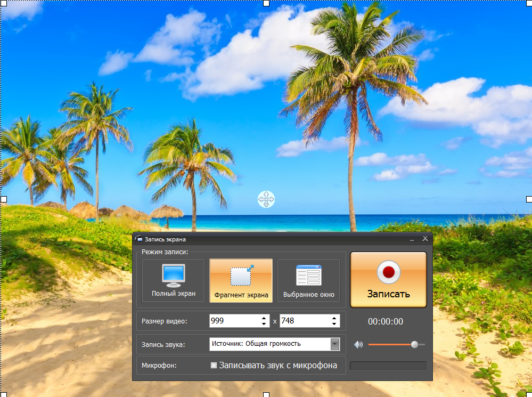Increase video height with the up arrow
This screenshot has width=532, height=397.
point(334,318)
